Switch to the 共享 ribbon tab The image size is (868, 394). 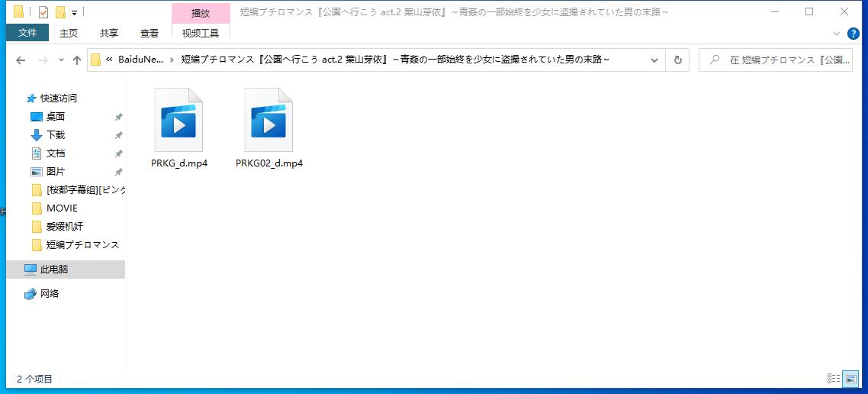(x=108, y=34)
